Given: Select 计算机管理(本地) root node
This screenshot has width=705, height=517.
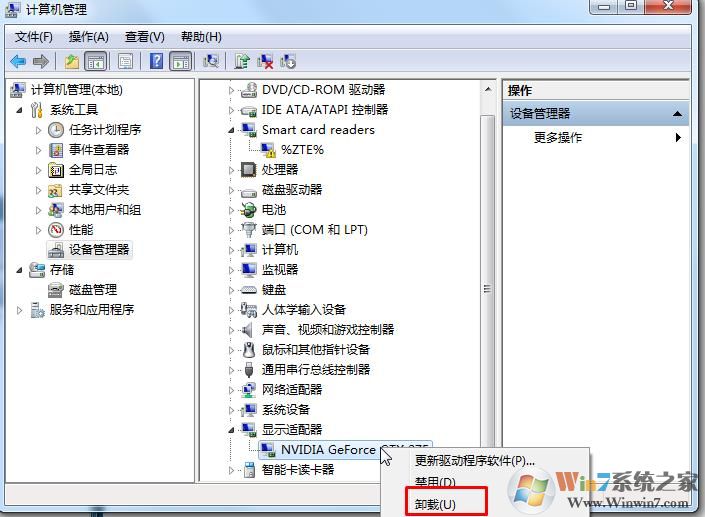Looking at the screenshot, I should click(76, 89).
